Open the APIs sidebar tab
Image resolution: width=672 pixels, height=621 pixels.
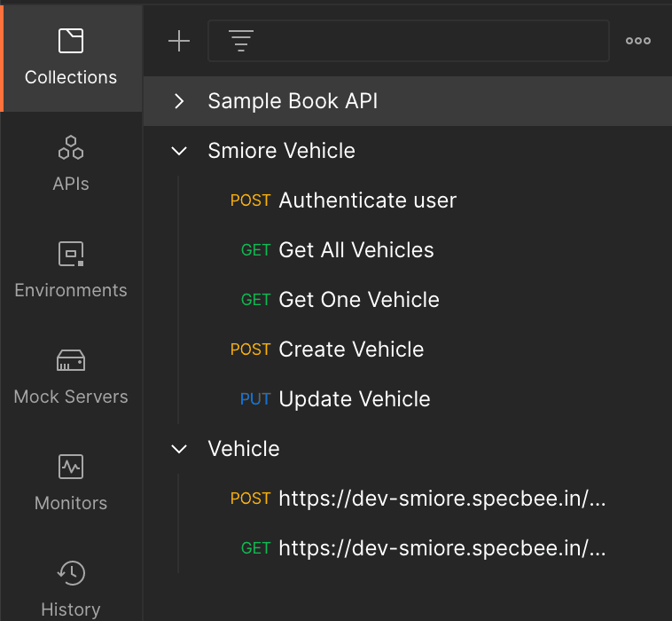click(x=71, y=164)
